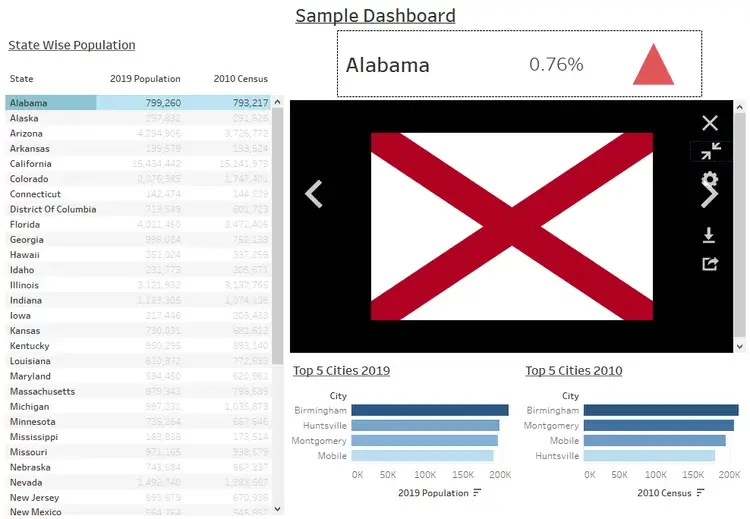Select Connecticut in state list
The width and height of the screenshot is (750, 519).
35,194
